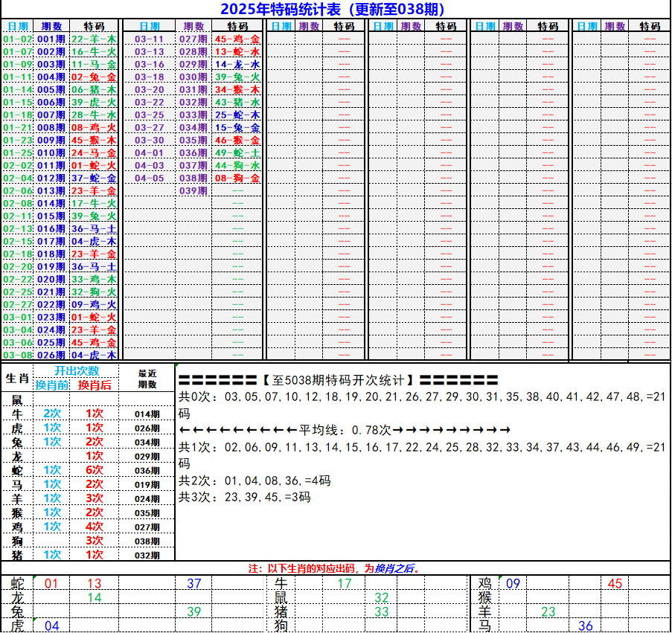Viewport: 672px width, 633px height.
Task: Click number 37 in the bottom 蛇 row
Action: (x=194, y=584)
